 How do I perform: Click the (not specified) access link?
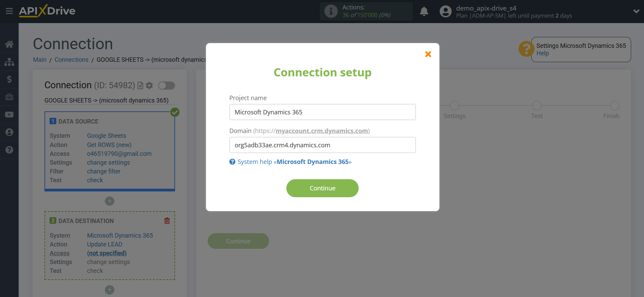[x=107, y=253]
